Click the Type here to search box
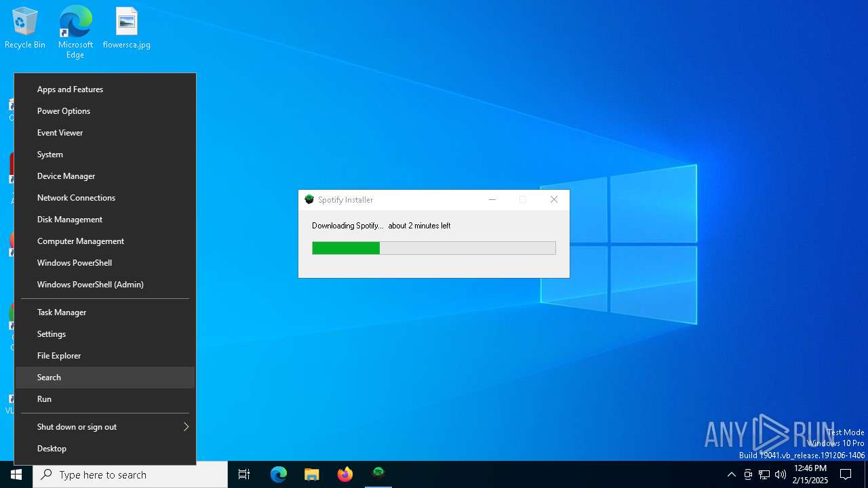Screen dimensions: 868x488 click(x=130, y=474)
